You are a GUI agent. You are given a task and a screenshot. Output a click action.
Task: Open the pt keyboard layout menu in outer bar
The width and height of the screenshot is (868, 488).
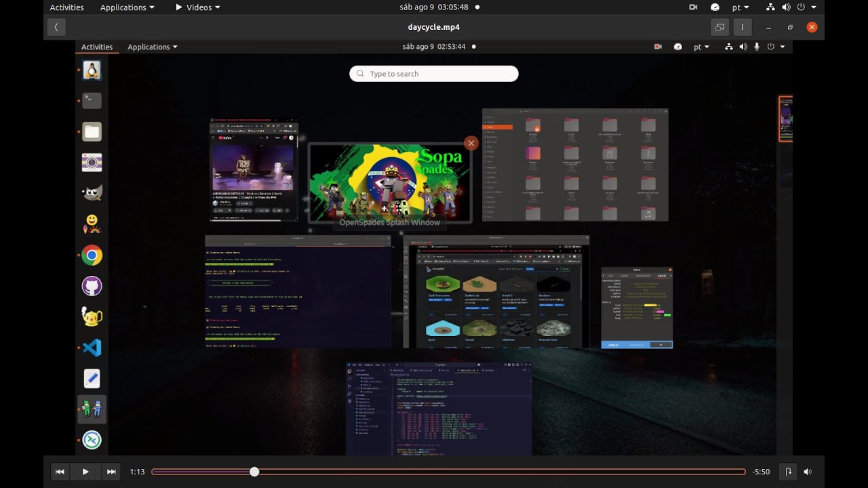[x=741, y=7]
